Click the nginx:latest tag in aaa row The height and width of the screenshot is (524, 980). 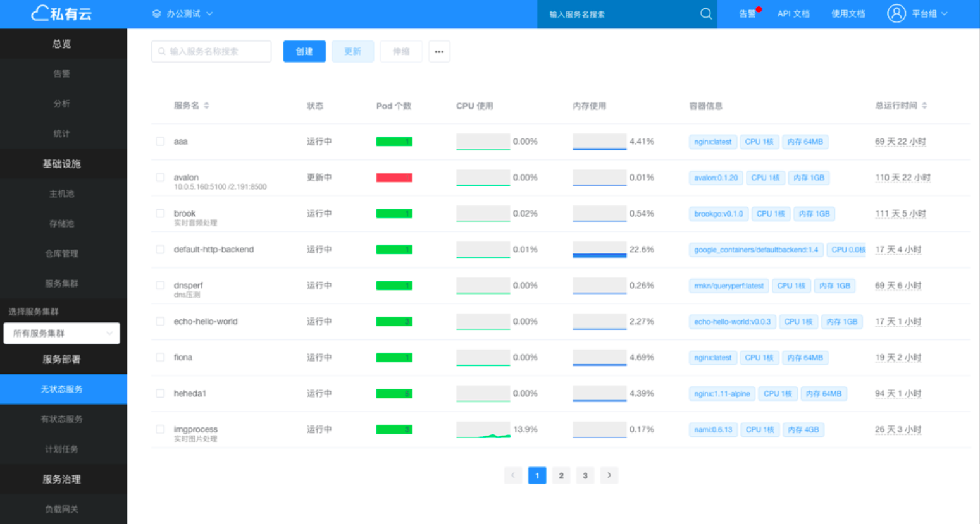pos(712,142)
